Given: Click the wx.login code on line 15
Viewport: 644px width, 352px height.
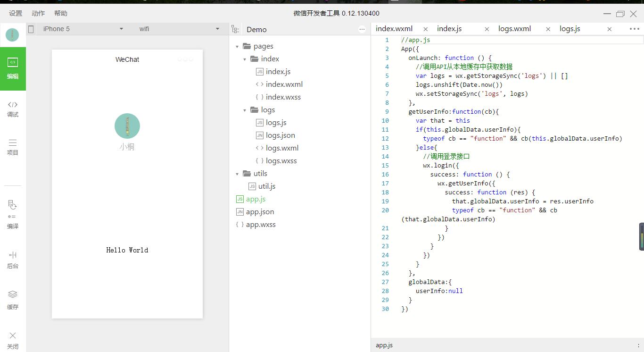Looking at the screenshot, I should click(441, 166).
